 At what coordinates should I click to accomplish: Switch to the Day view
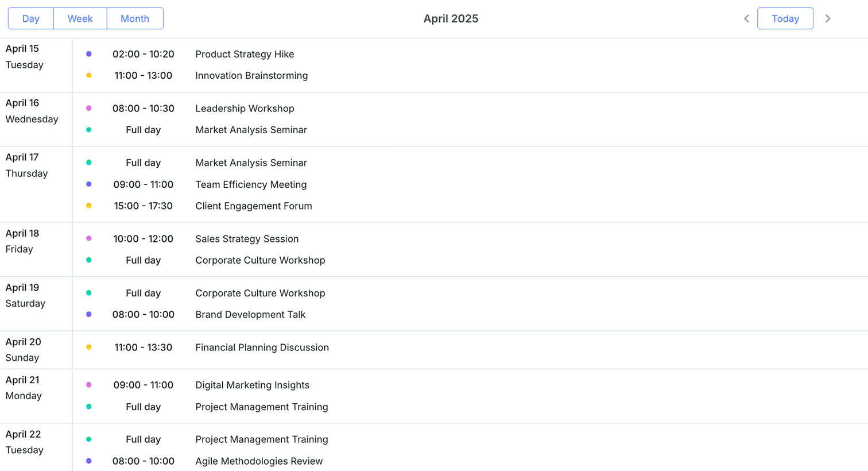31,18
